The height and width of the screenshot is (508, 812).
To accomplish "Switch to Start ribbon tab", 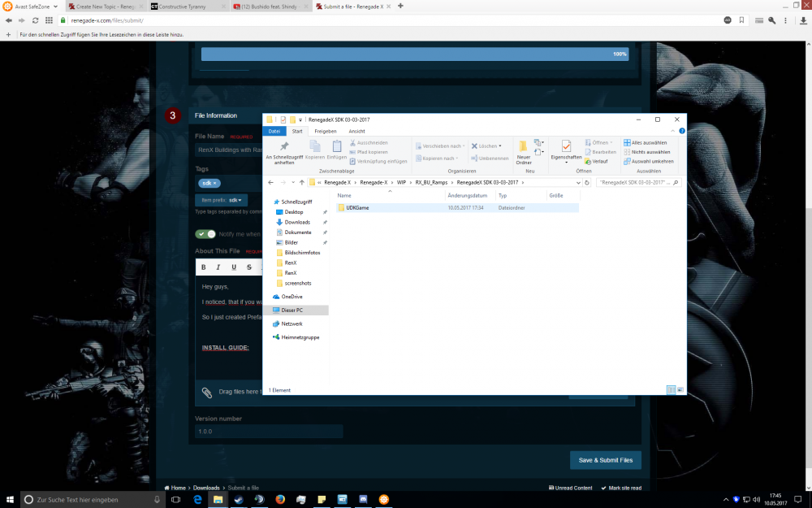I will click(297, 131).
